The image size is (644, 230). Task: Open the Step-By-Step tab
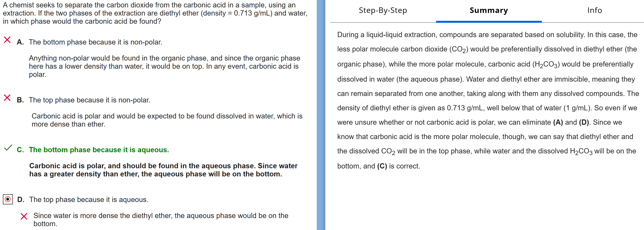point(383,11)
